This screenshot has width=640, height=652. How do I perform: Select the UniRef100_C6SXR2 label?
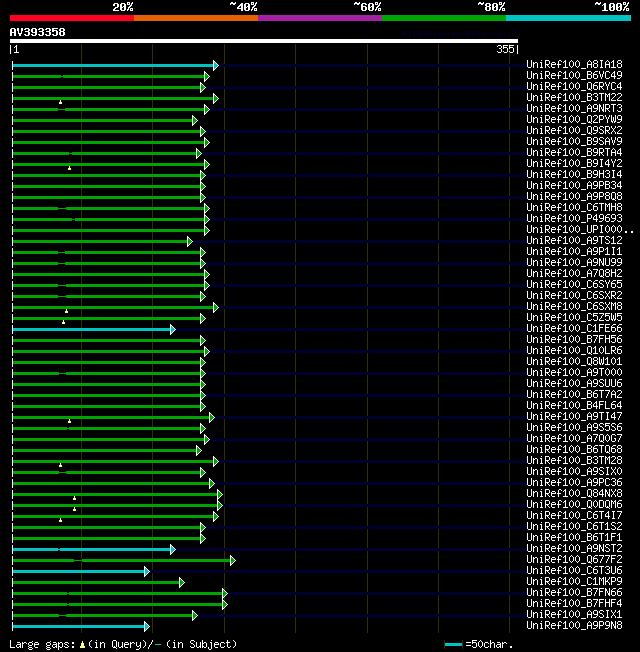pos(574,295)
